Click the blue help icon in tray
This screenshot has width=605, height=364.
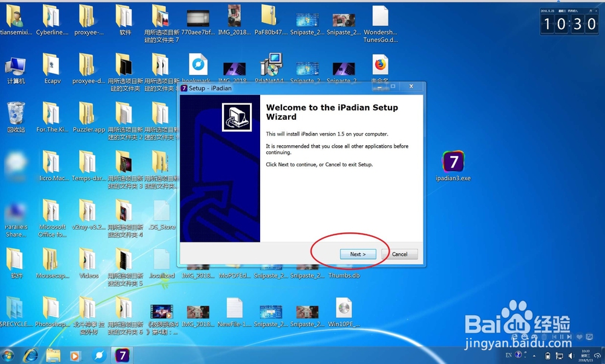[518, 354]
